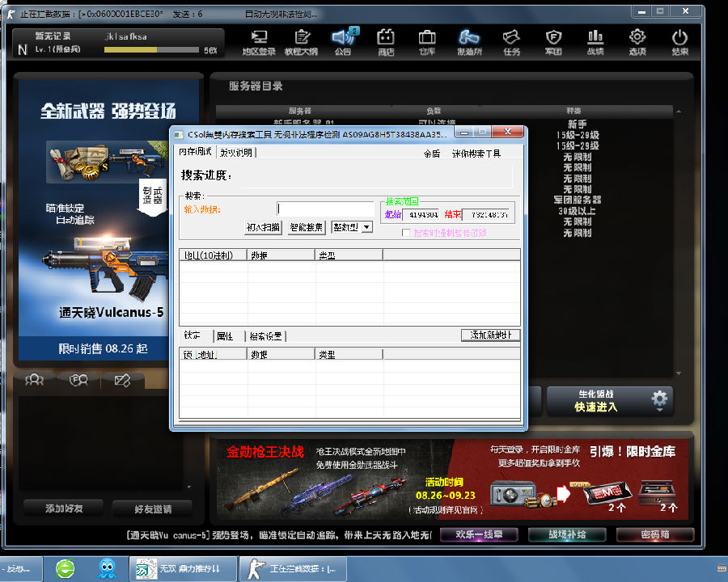Click friend list scroll down arrow
Viewport: 728px width, 582px height.
click(189, 487)
